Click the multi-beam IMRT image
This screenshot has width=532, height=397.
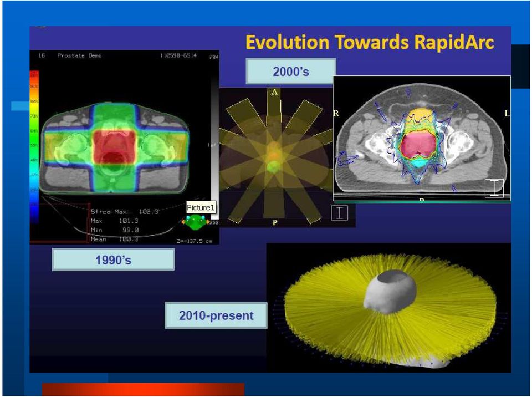[275, 157]
